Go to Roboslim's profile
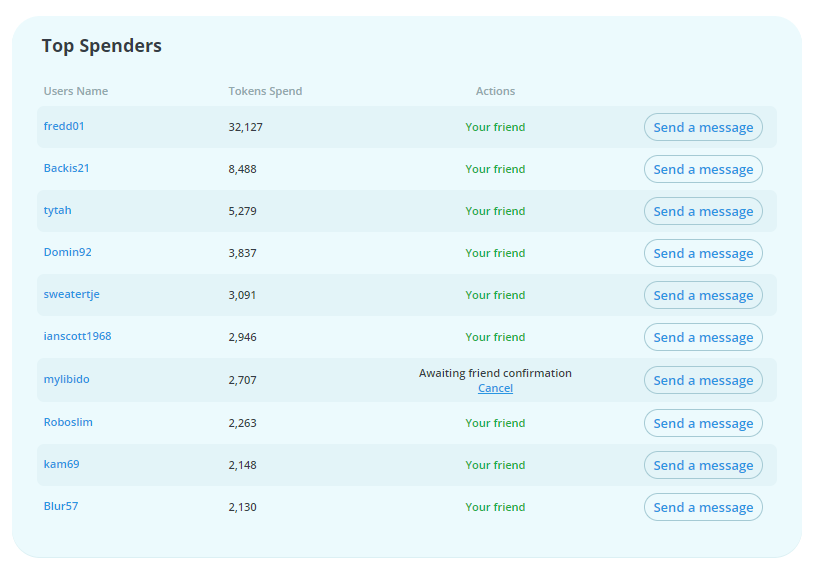 click(x=68, y=422)
